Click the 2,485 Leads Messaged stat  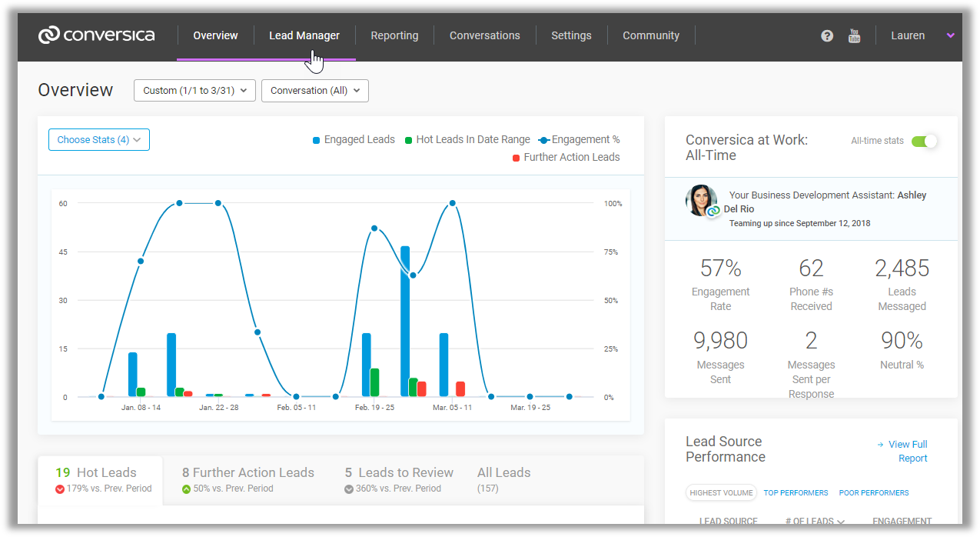click(x=902, y=283)
